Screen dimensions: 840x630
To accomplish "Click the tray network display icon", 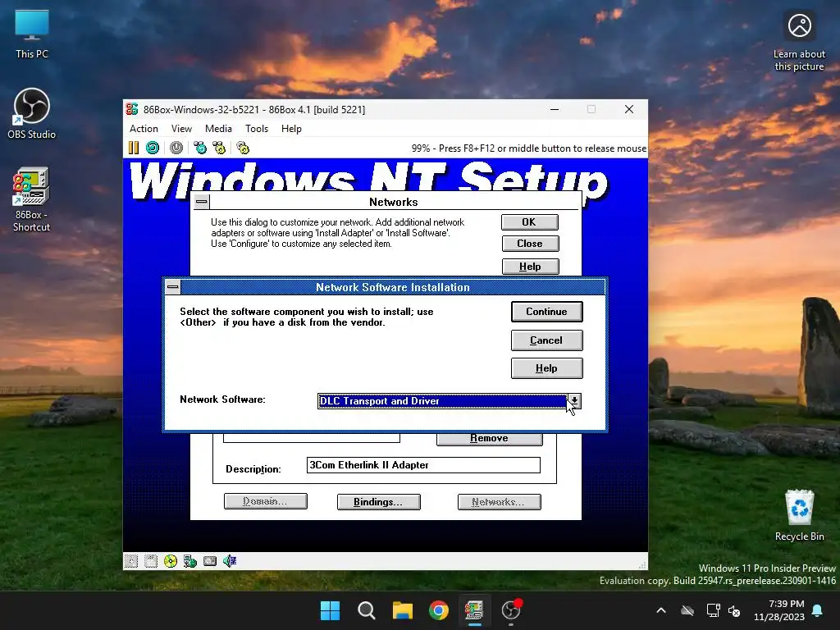I will coord(713,610).
